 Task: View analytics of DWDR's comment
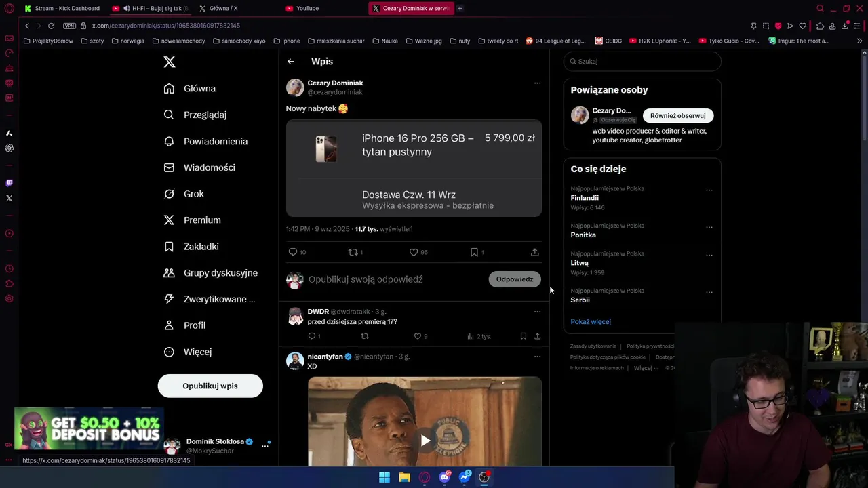coord(471,336)
